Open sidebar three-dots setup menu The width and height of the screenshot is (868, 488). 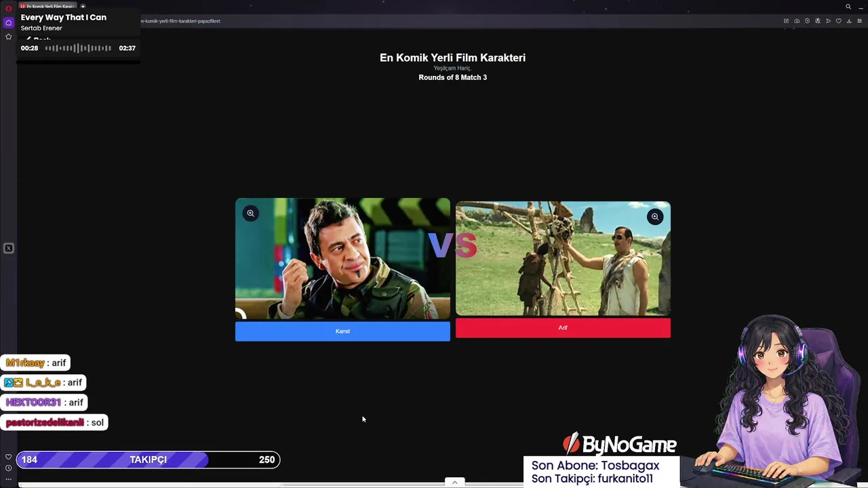8,479
